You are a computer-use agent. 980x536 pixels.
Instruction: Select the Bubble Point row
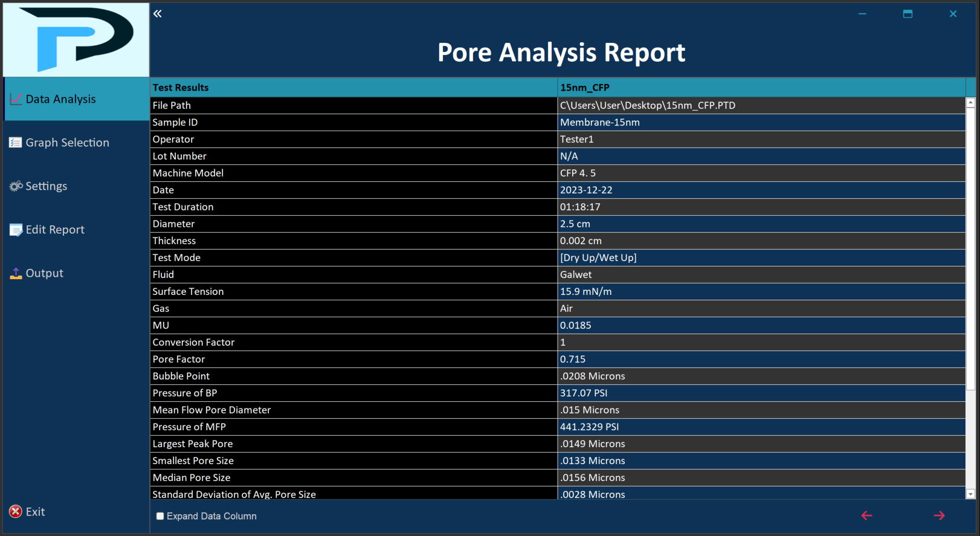tap(353, 376)
